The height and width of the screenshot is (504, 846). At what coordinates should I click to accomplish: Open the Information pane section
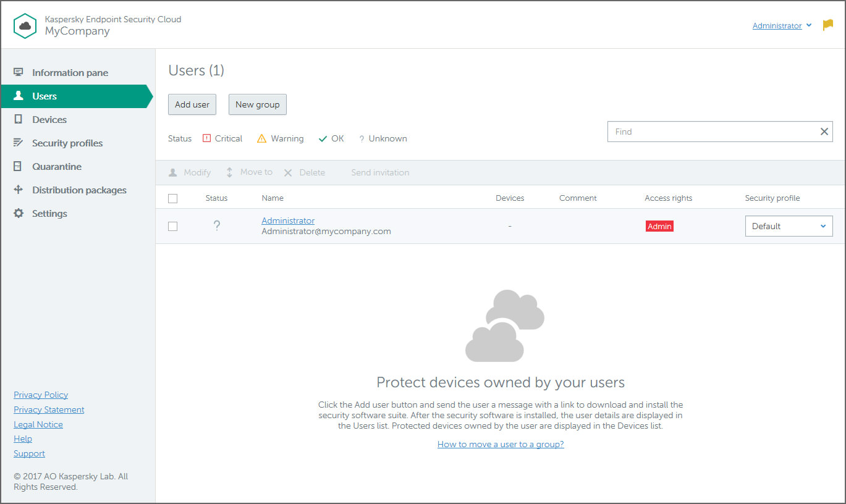tap(70, 72)
